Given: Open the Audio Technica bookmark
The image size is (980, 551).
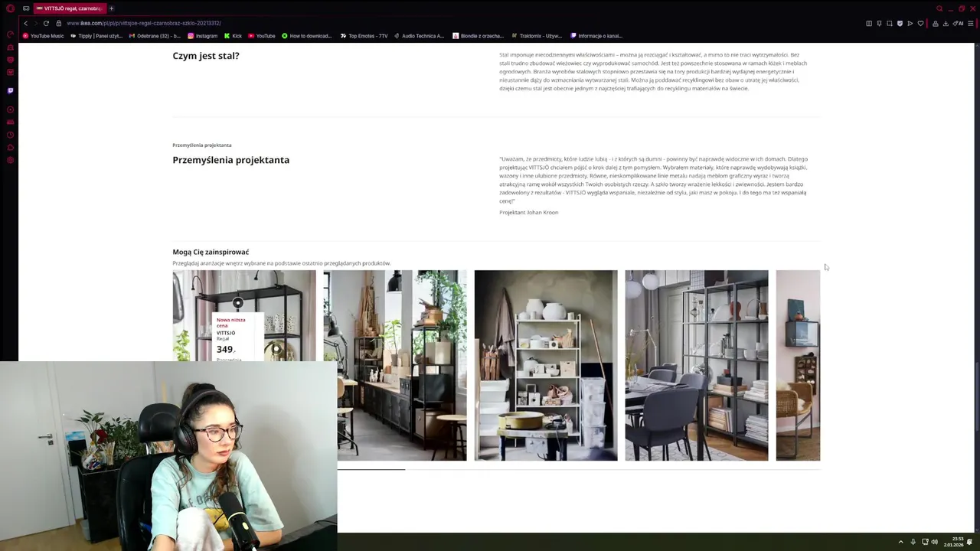Looking at the screenshot, I should (419, 36).
